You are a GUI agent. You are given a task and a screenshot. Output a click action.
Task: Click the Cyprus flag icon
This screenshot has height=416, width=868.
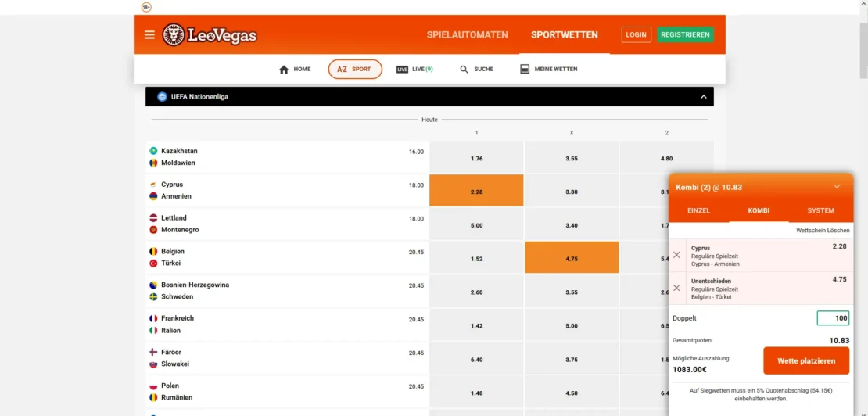pyautogui.click(x=153, y=185)
